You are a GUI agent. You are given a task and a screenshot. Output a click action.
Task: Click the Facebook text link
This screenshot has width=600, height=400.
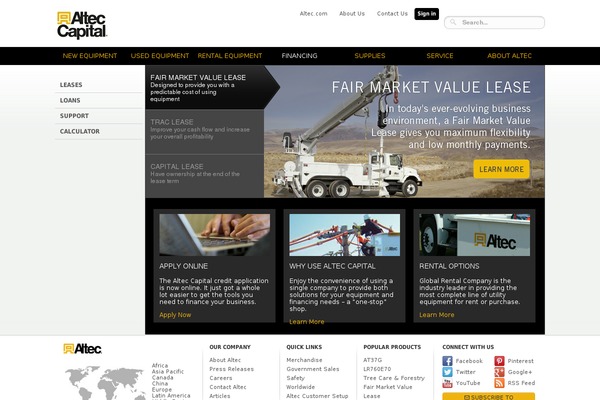(469, 361)
